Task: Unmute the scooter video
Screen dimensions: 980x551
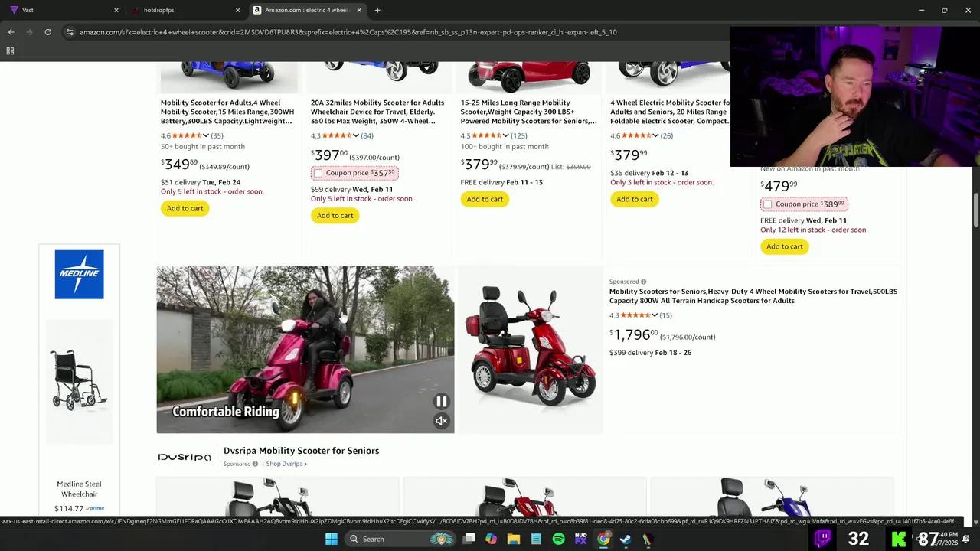Action: pos(441,421)
